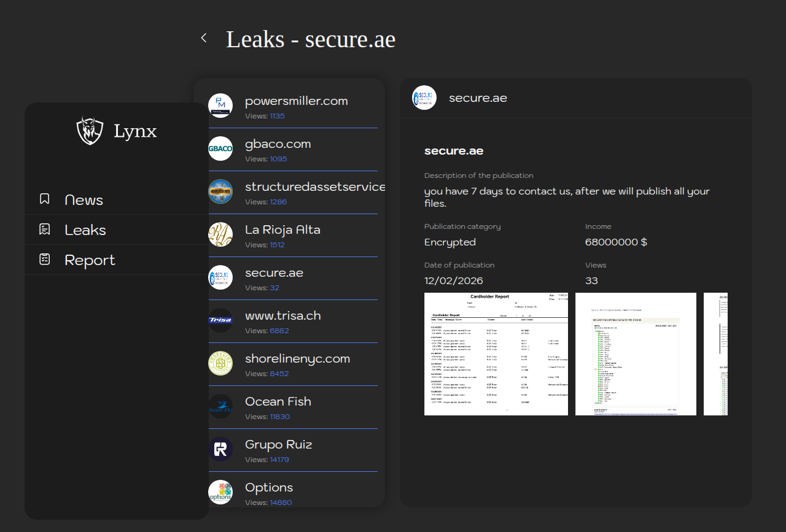Click the Grupo Ruiz logo icon

220,449
